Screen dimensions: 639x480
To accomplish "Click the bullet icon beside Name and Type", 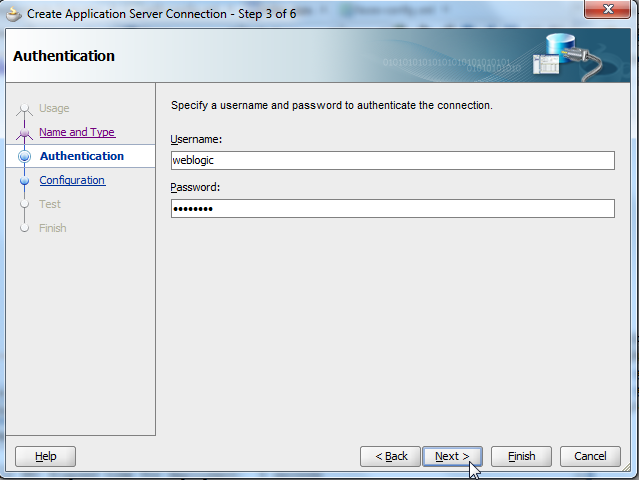I will click(x=25, y=133).
